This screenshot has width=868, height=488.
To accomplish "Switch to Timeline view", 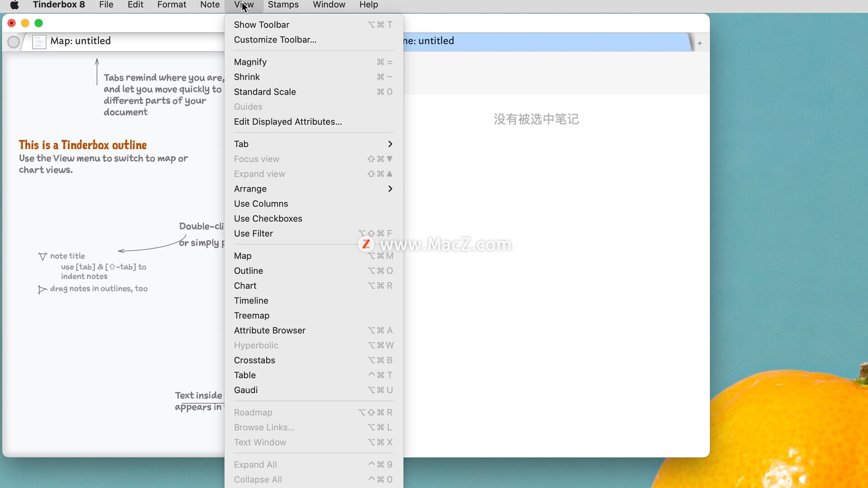I will [x=313, y=300].
